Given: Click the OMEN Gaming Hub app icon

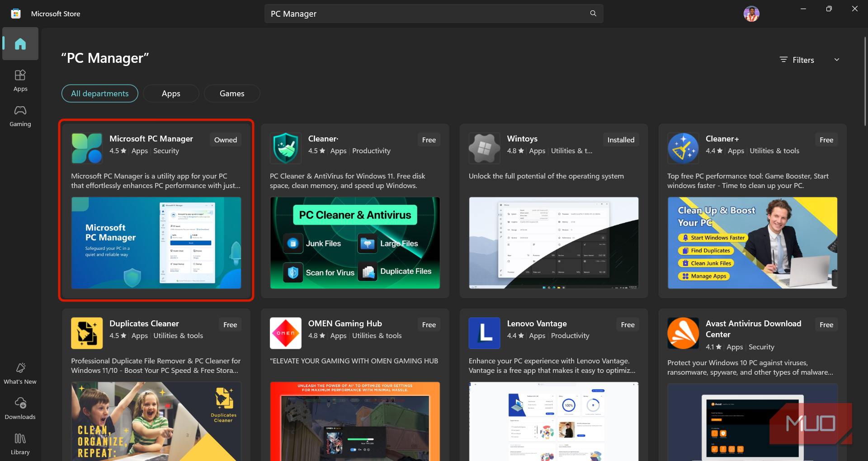Looking at the screenshot, I should point(286,333).
